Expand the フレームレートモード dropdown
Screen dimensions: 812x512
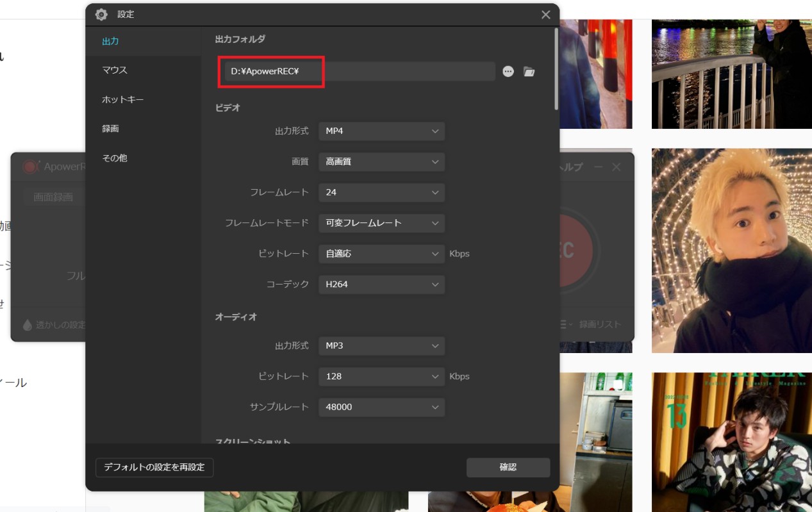[381, 223]
